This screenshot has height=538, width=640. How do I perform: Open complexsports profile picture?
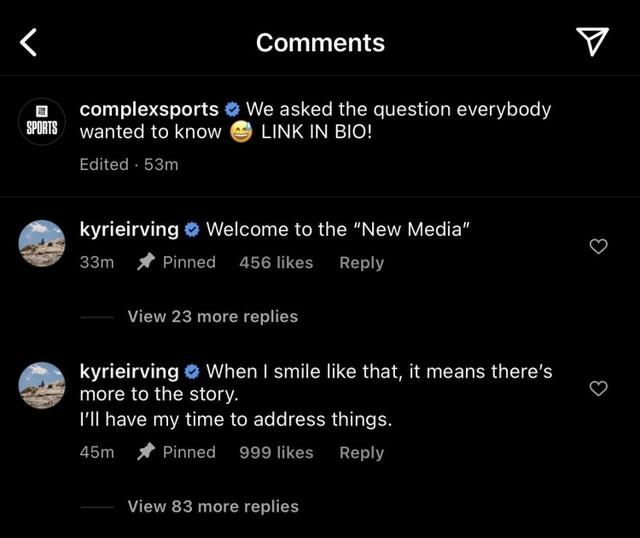click(x=43, y=122)
